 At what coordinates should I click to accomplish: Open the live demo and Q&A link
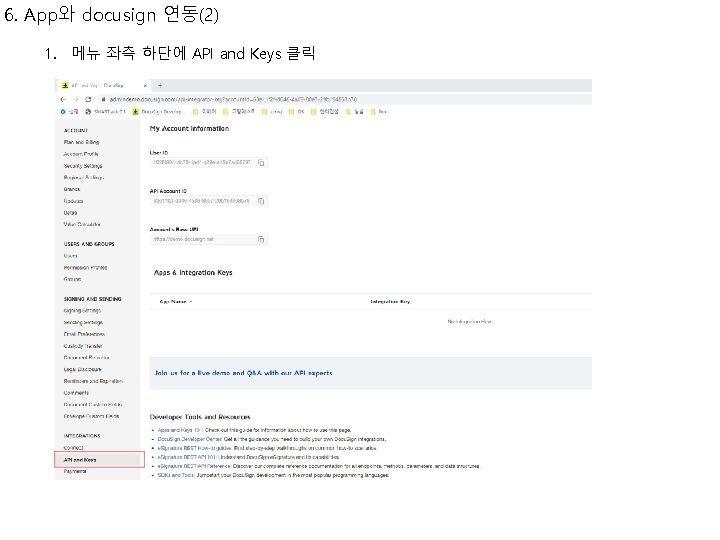(243, 373)
